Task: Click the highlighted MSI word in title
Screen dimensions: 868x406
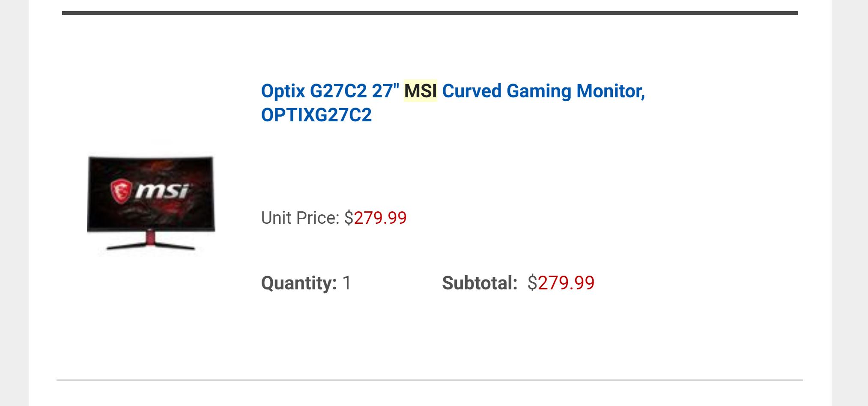Action: tap(421, 91)
